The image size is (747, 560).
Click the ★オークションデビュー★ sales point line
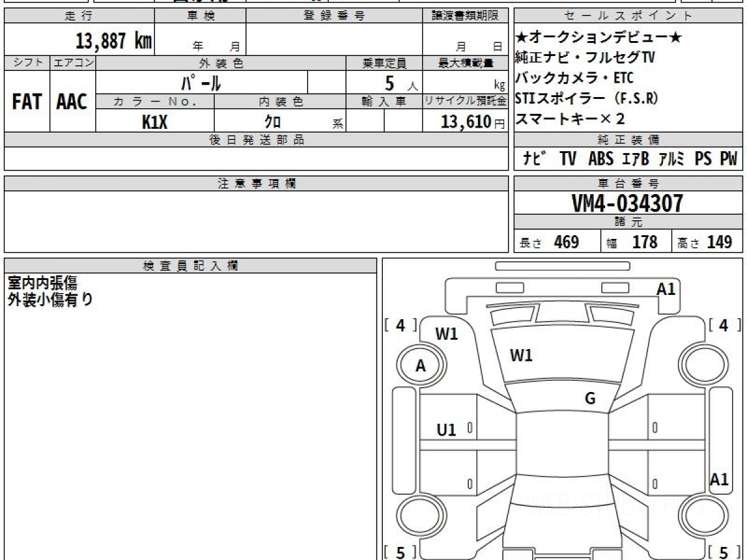tap(599, 37)
